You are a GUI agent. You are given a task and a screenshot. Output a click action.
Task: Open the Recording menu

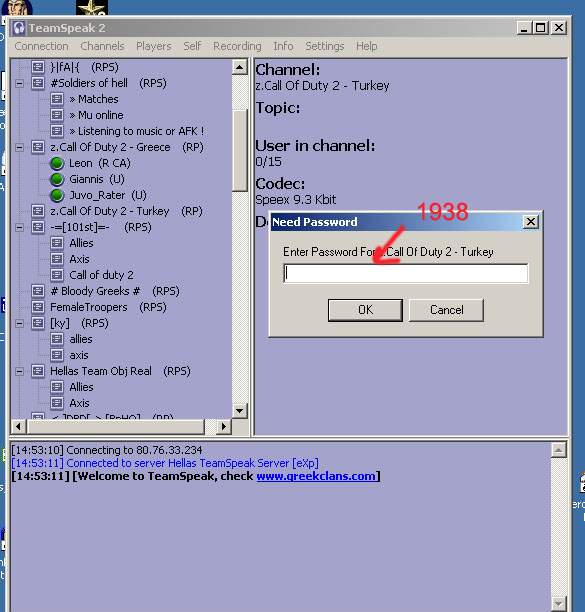coord(237,46)
